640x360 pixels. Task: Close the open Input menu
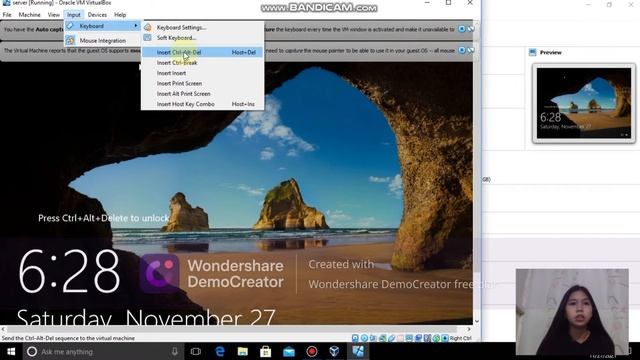(74, 15)
